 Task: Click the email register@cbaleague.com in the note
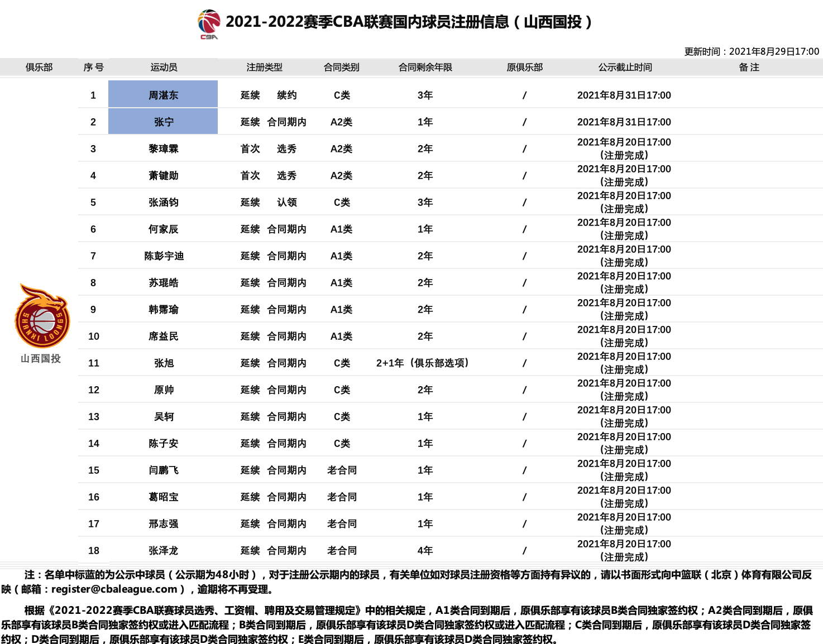pyautogui.click(x=114, y=589)
